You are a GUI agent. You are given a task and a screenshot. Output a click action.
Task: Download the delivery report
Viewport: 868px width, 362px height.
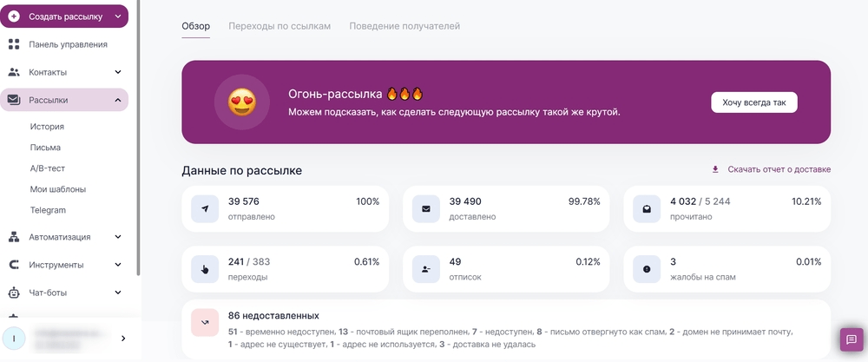[772, 169]
